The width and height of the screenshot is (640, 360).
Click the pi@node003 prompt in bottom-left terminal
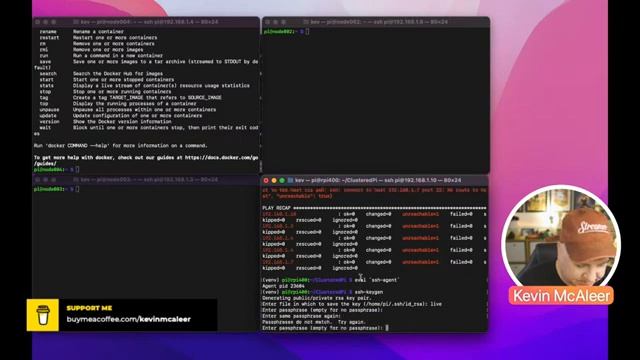click(53, 189)
